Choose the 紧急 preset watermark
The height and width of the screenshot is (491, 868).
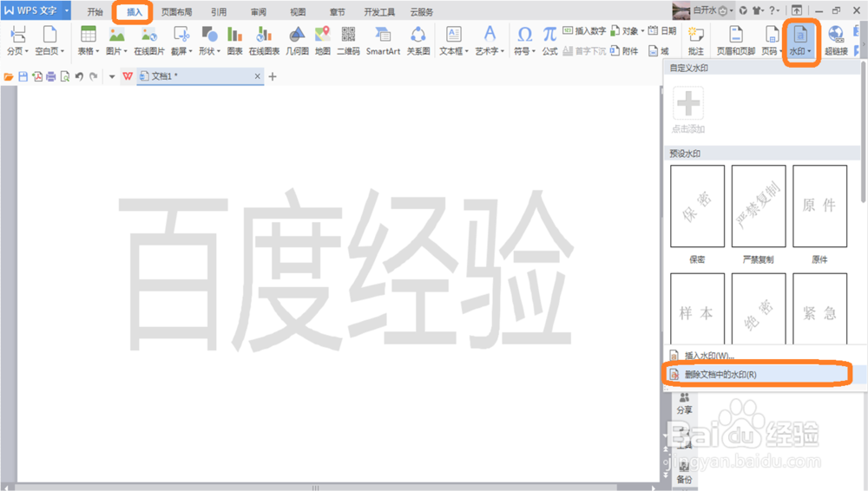820,308
